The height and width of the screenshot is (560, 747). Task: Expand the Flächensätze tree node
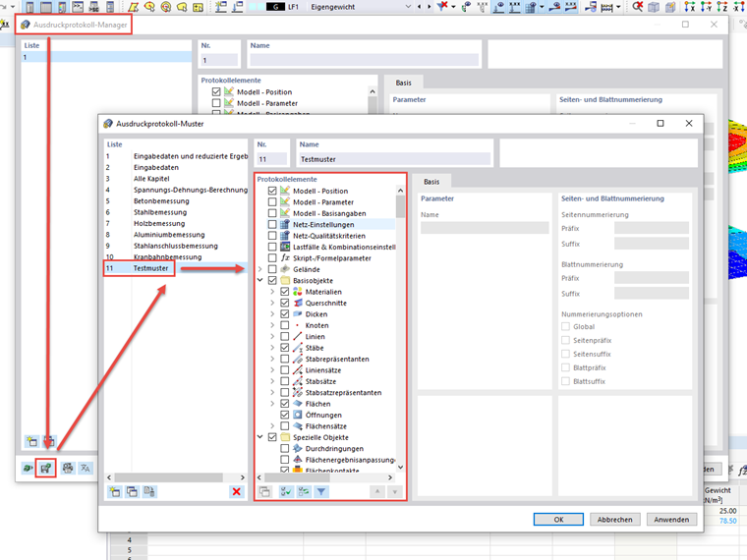(x=272, y=425)
